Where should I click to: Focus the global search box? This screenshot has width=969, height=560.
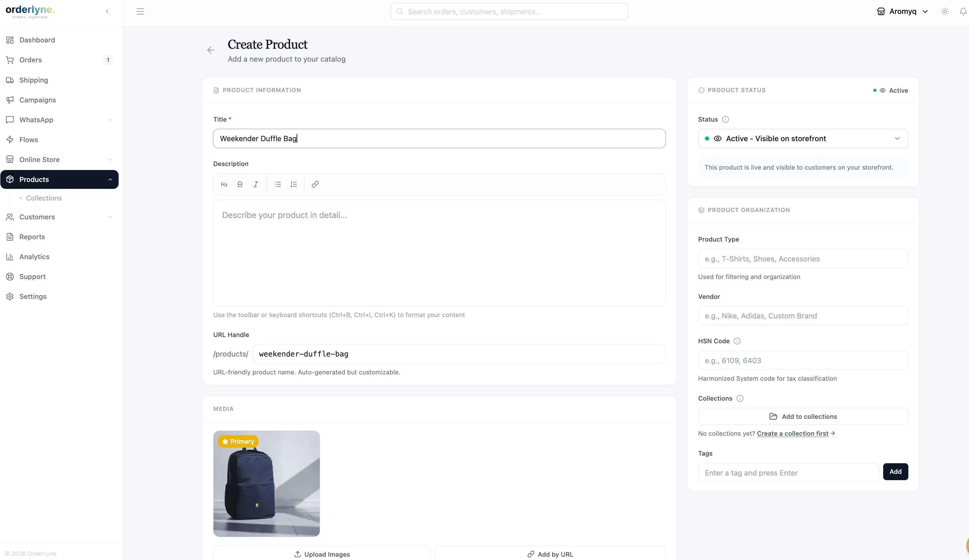(509, 12)
